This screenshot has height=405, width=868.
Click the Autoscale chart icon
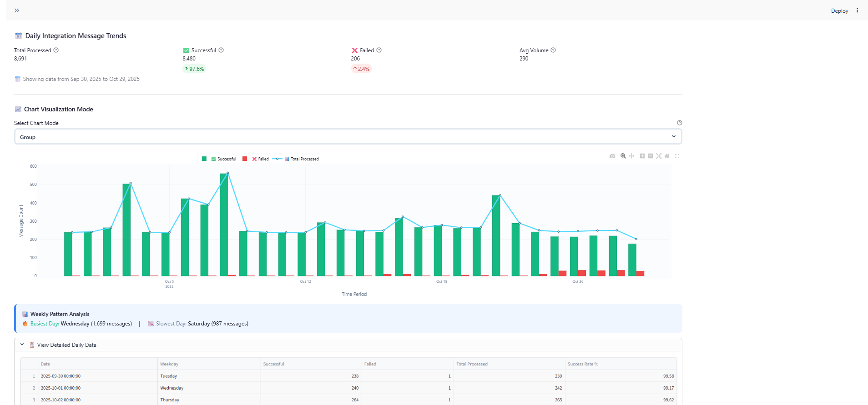[659, 156]
